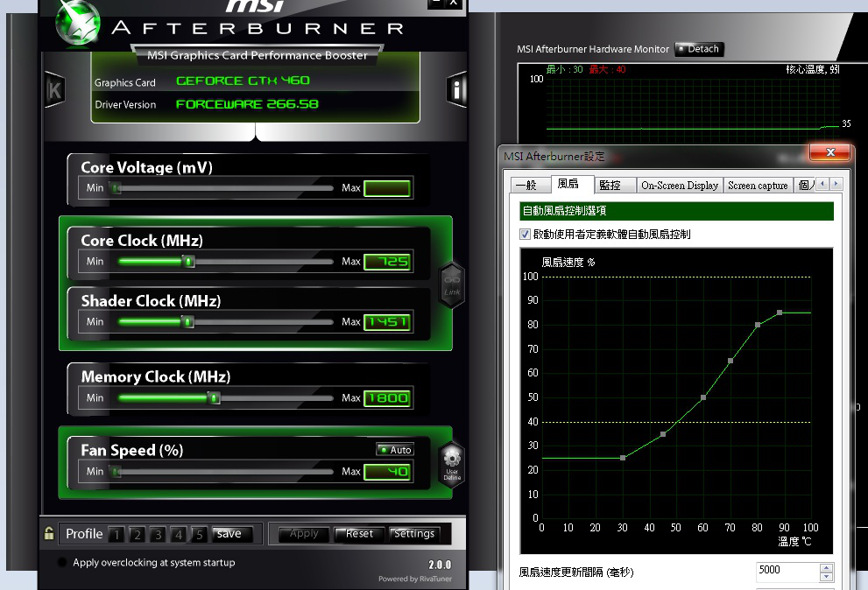Click the Apply button
The width and height of the screenshot is (868, 590).
pyautogui.click(x=304, y=534)
